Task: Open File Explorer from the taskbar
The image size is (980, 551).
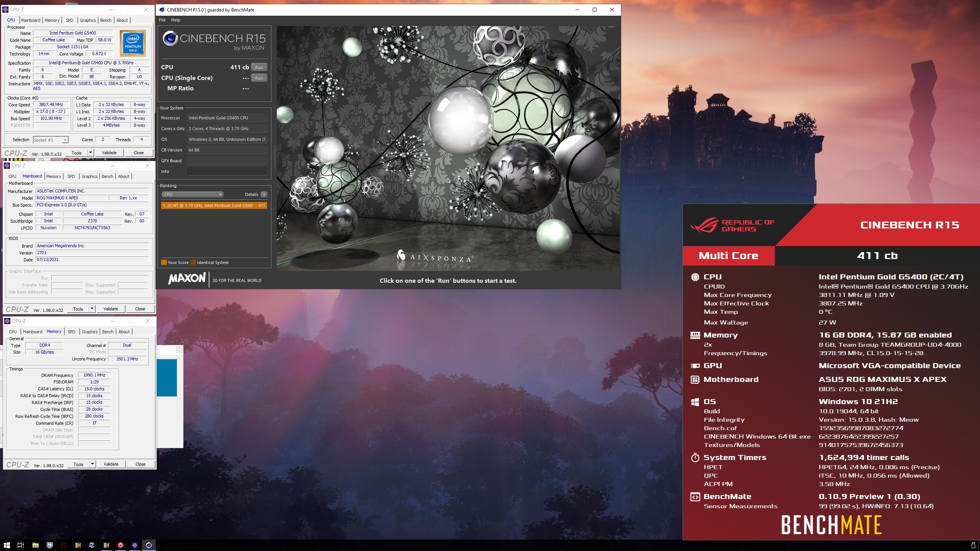Action: coord(35,545)
